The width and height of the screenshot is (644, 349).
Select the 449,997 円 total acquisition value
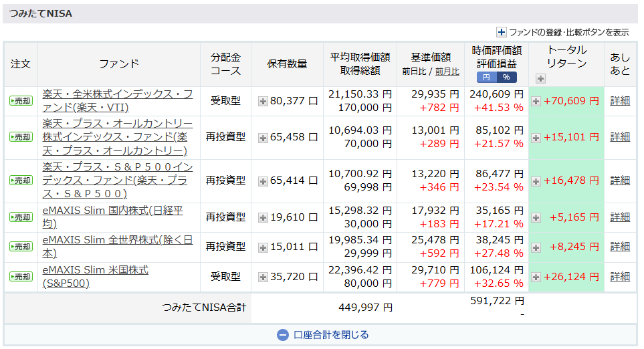click(366, 307)
